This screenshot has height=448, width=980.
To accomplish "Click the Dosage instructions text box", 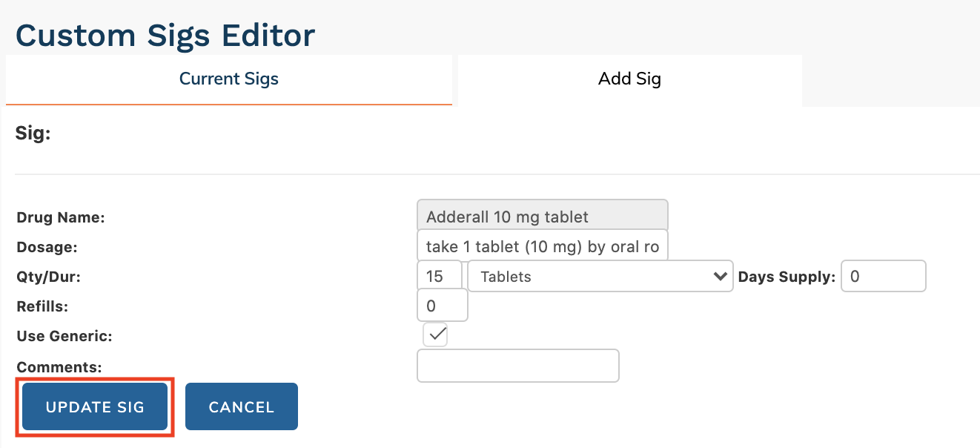I will pyautogui.click(x=543, y=246).
